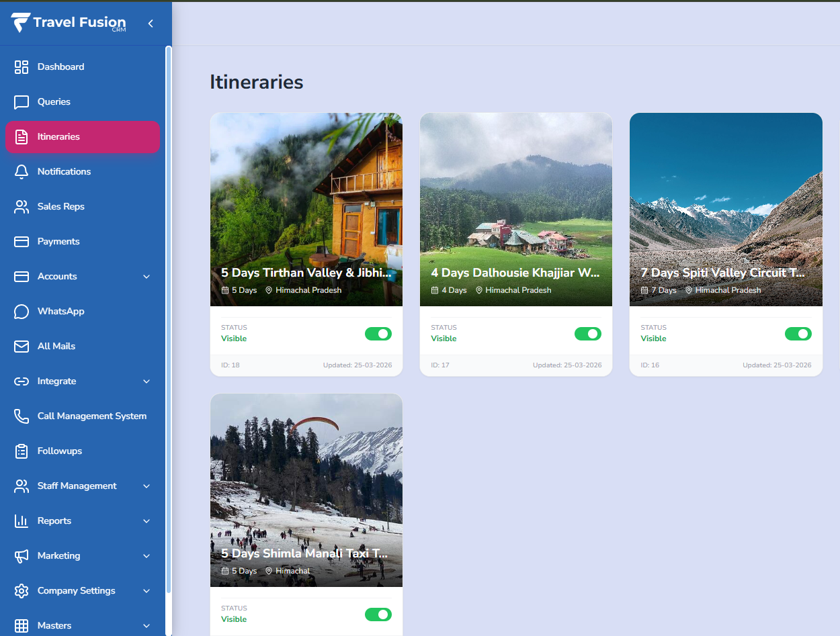Expand the Staff Management menu
This screenshot has height=636, width=840.
tap(146, 486)
